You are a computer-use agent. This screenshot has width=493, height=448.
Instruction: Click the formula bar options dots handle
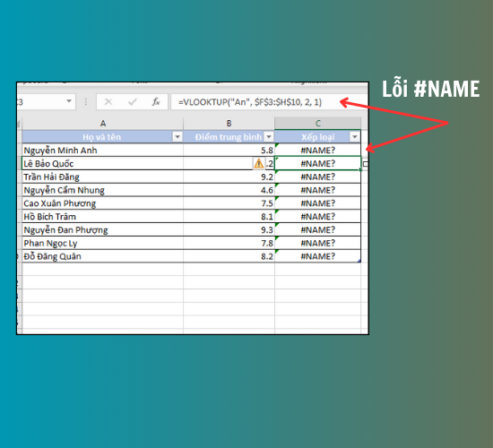85,102
